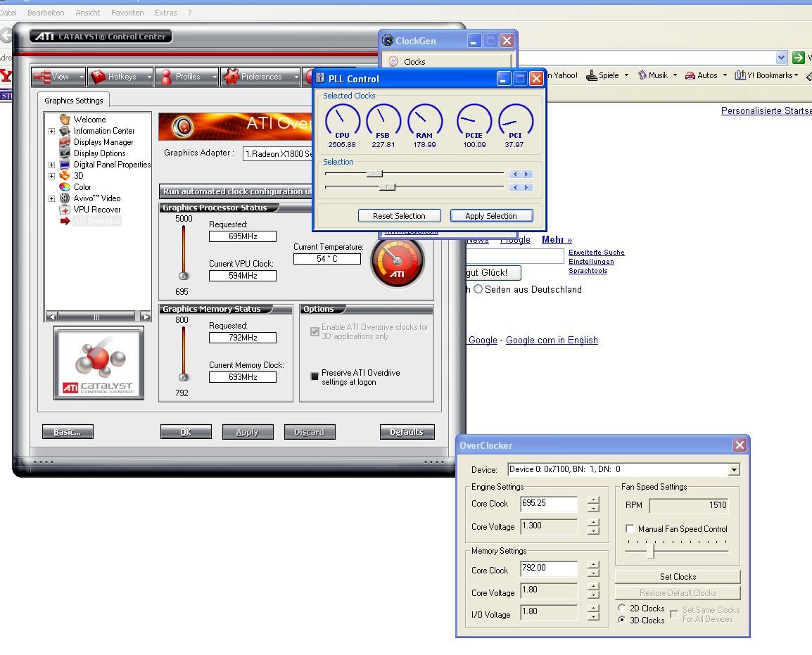This screenshot has height=655, width=812.
Task: Click the PCIE clock gauge
Action: pyautogui.click(x=474, y=121)
